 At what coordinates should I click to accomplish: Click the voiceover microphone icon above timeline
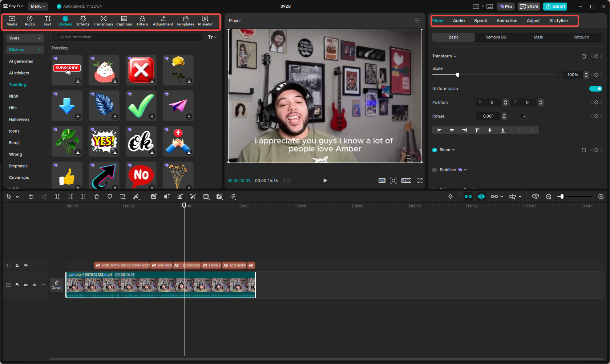(451, 197)
